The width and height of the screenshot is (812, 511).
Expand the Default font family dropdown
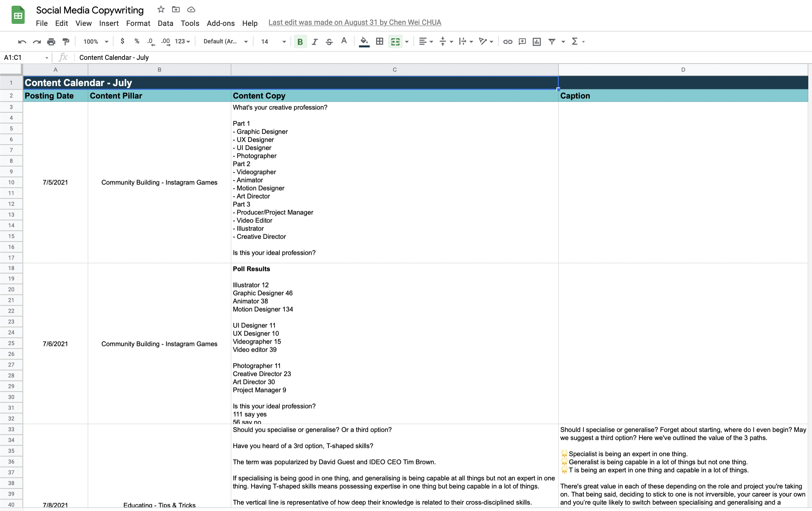click(225, 41)
